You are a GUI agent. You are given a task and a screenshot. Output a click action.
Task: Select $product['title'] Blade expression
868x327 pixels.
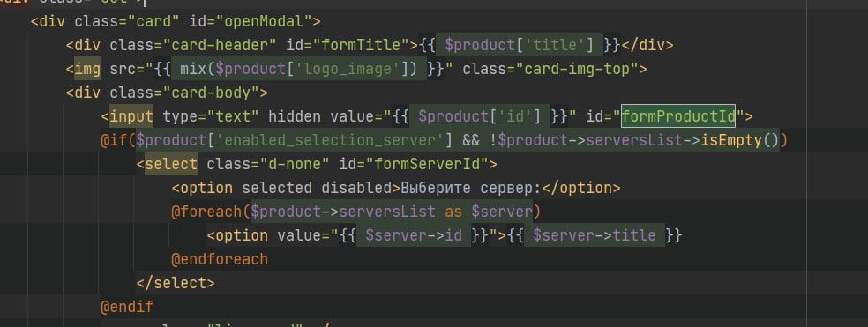click(519, 45)
